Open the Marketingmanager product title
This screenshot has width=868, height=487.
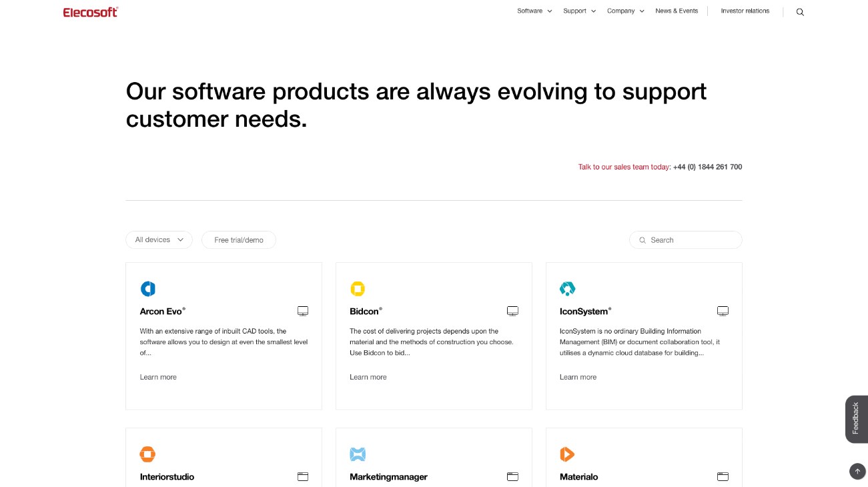tap(388, 477)
